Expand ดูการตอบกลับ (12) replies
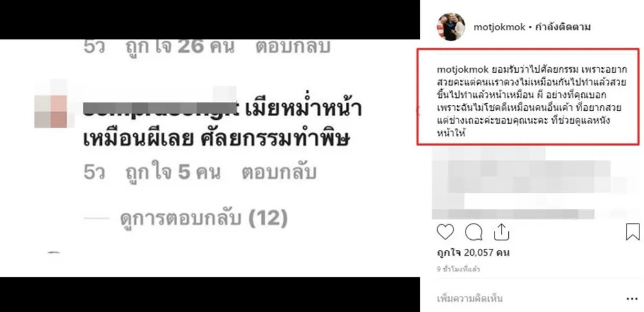The image size is (644, 312). coord(204,219)
